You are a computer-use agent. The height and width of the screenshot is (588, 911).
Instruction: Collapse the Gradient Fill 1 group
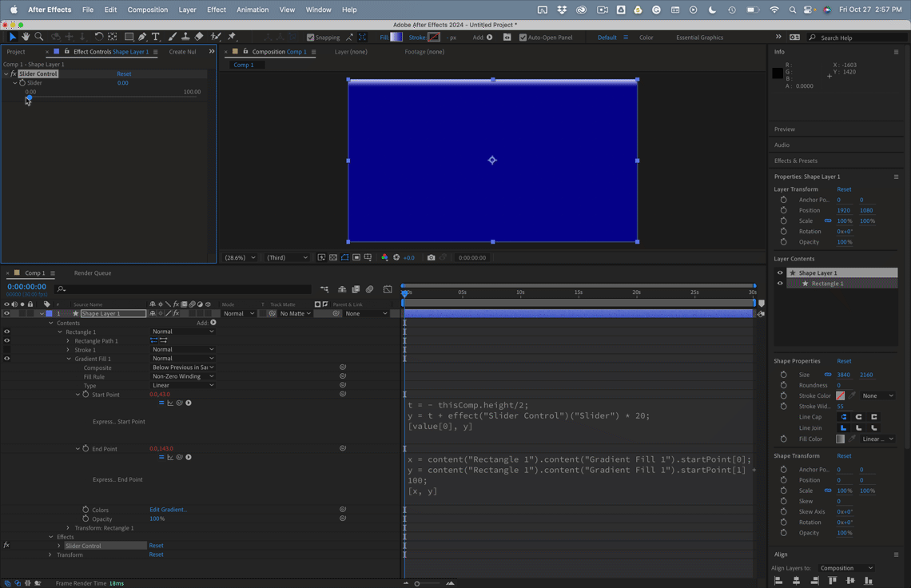69,358
